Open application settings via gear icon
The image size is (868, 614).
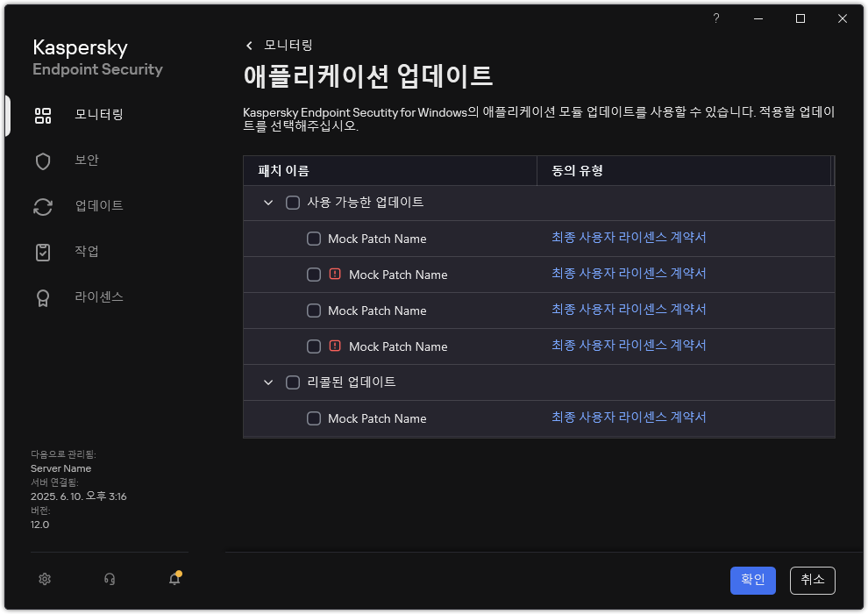pos(44,579)
